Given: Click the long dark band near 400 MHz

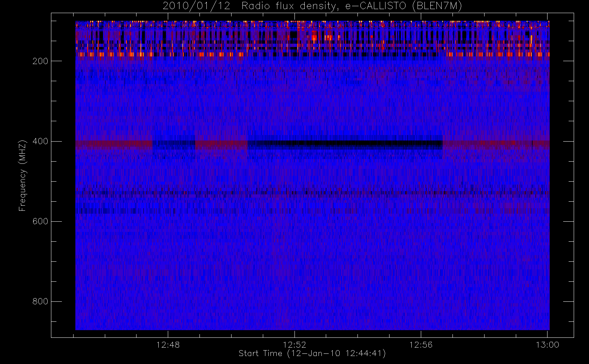Looking at the screenshot, I should coord(345,144).
